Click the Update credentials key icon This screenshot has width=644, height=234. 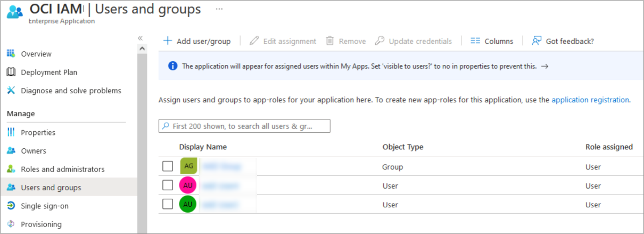[379, 41]
